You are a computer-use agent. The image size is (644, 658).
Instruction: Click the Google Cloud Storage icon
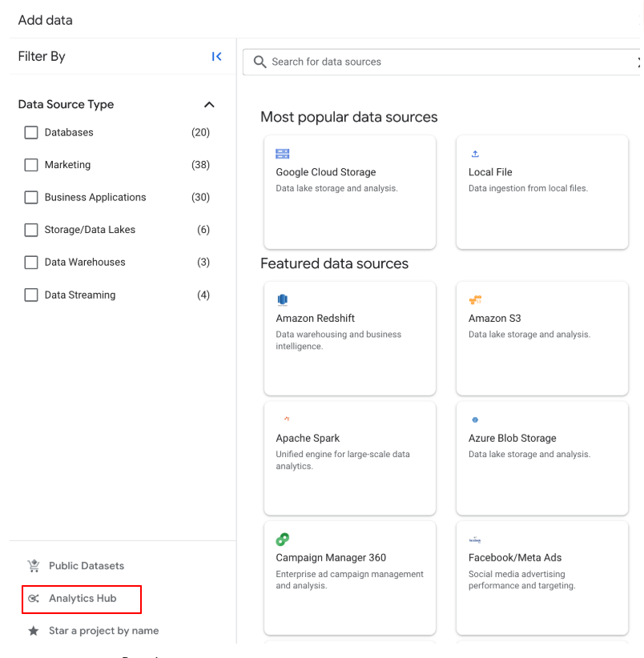pos(283,154)
